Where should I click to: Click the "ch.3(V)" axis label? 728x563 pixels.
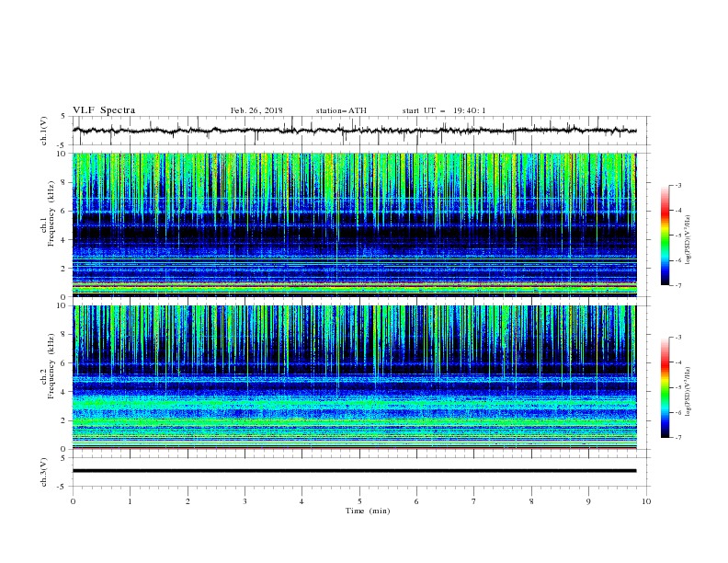click(x=44, y=472)
